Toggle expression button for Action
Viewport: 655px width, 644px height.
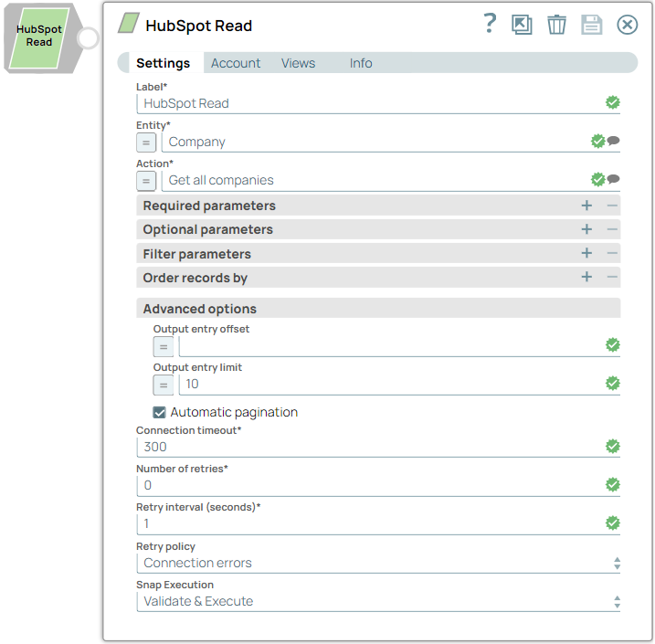(x=146, y=181)
